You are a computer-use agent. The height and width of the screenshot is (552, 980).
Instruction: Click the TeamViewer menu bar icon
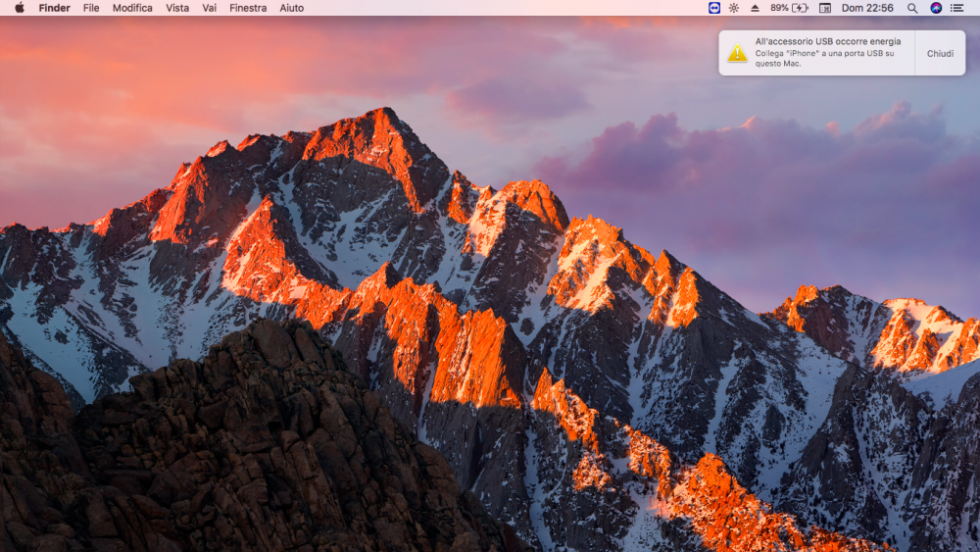713,8
